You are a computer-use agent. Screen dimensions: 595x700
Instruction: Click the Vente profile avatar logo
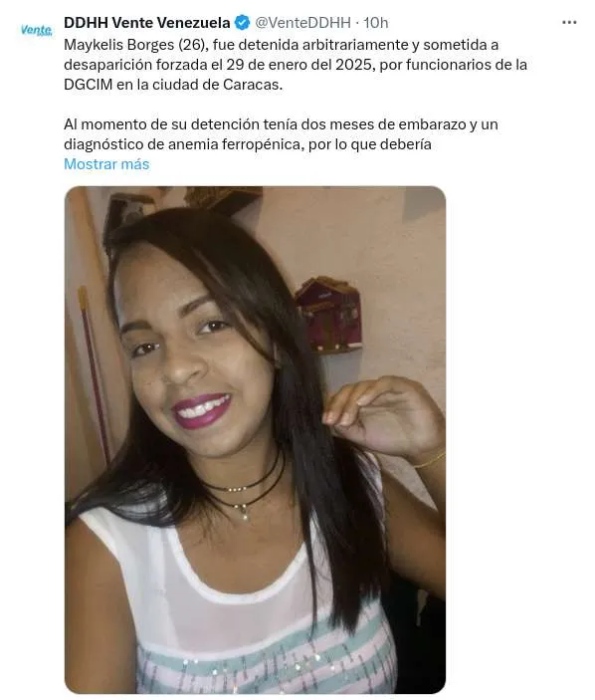point(36,30)
